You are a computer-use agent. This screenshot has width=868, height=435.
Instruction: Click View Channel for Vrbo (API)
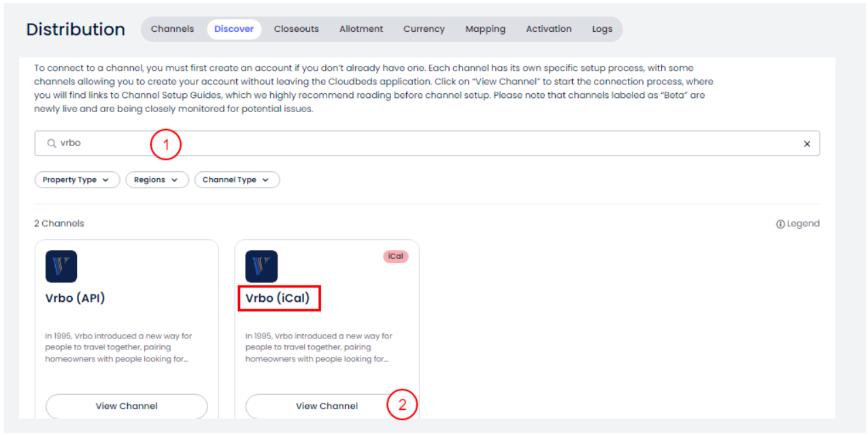tap(127, 406)
